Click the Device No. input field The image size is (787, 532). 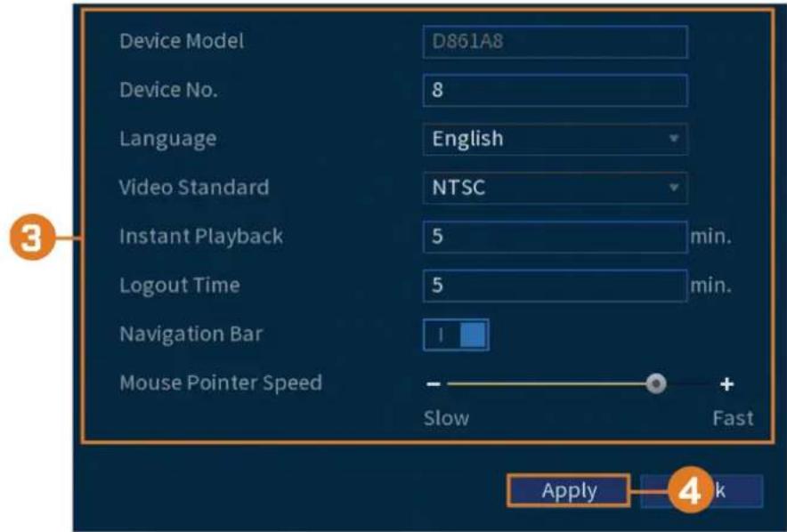[x=556, y=90]
